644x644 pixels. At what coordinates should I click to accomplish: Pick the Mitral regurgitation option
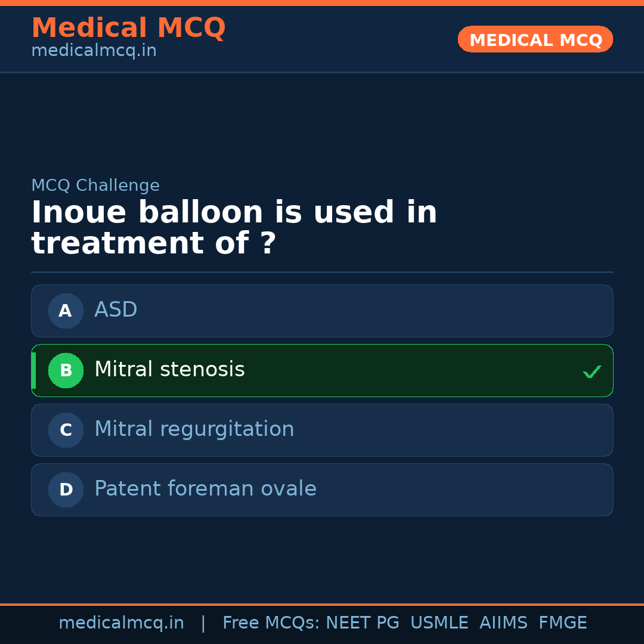(322, 430)
